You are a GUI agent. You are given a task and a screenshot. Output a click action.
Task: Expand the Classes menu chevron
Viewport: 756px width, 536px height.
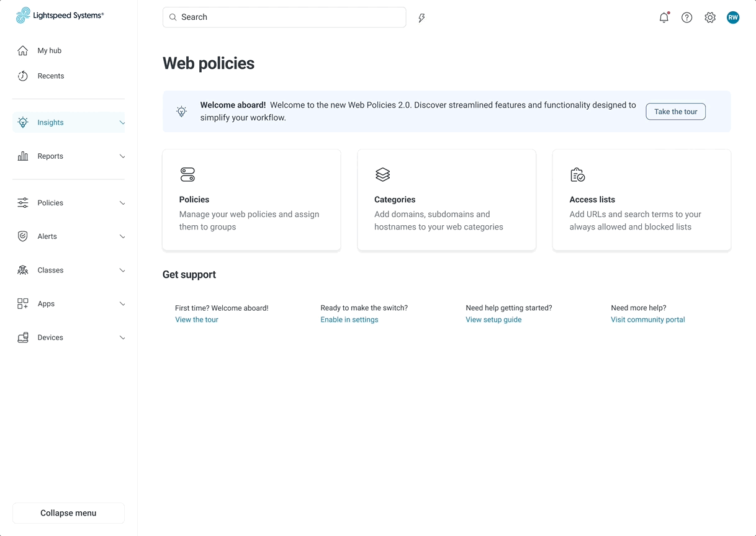point(122,270)
